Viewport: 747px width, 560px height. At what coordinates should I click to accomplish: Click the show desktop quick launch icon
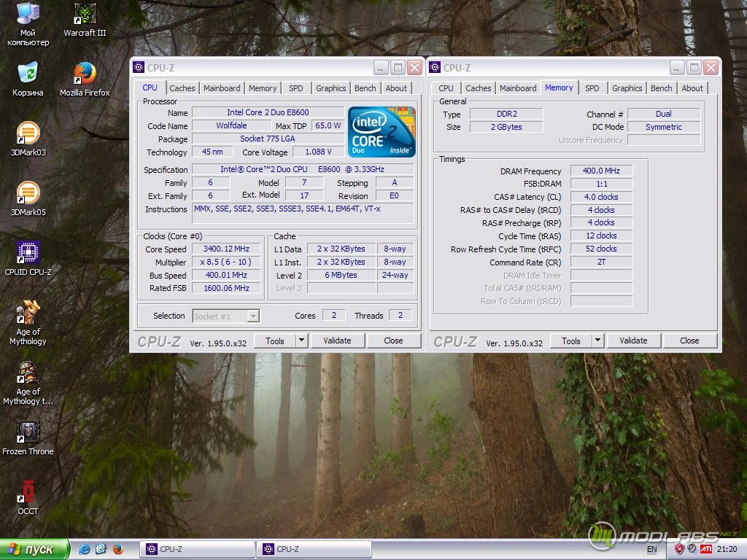coord(101,549)
